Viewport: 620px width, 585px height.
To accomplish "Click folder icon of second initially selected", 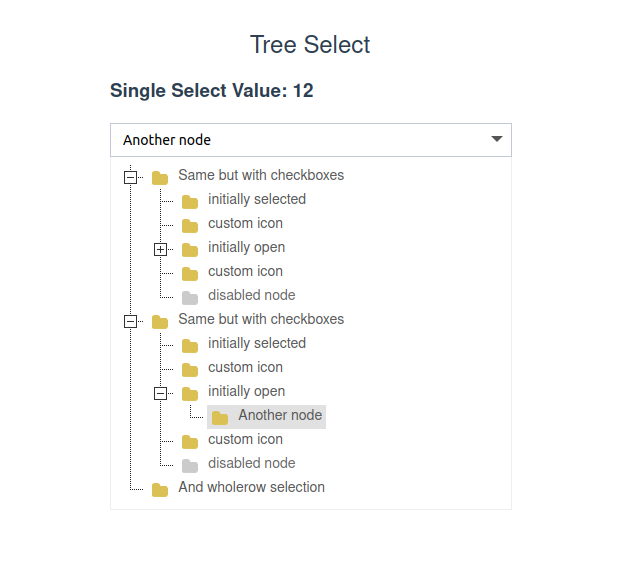I will click(x=190, y=345).
